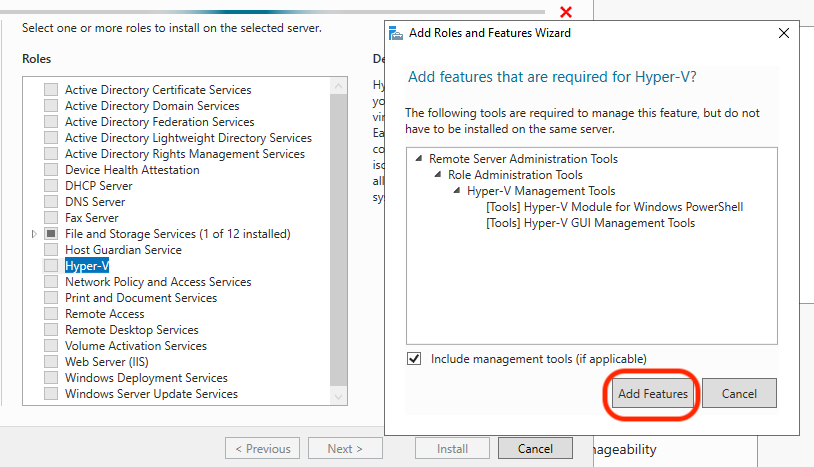Check Windows Deployment Services role

point(51,378)
